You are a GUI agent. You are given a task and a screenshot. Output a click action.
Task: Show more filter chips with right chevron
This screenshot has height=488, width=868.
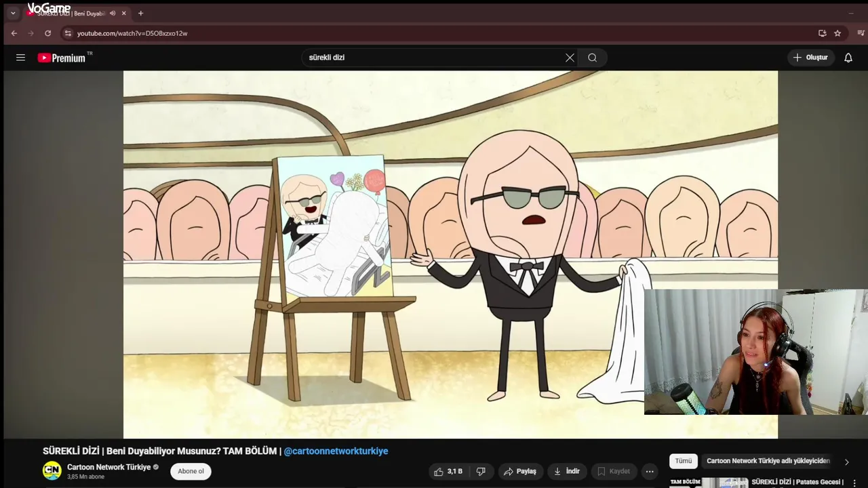tap(846, 462)
